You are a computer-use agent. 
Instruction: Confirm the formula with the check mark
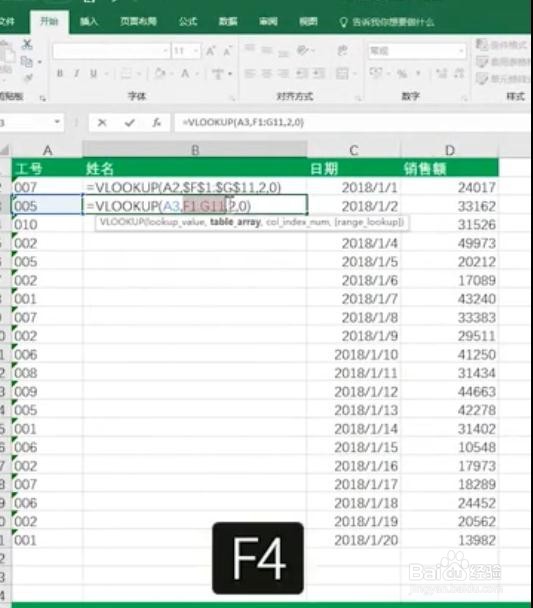point(129,123)
